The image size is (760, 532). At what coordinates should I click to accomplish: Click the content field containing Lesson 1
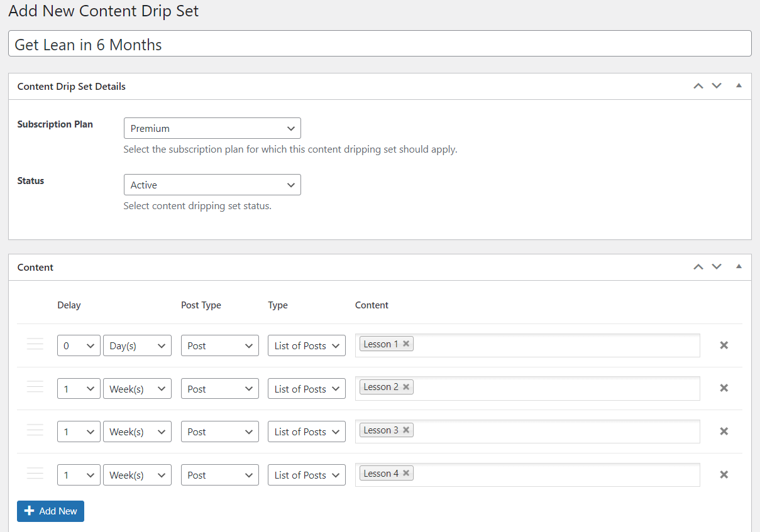coord(527,345)
